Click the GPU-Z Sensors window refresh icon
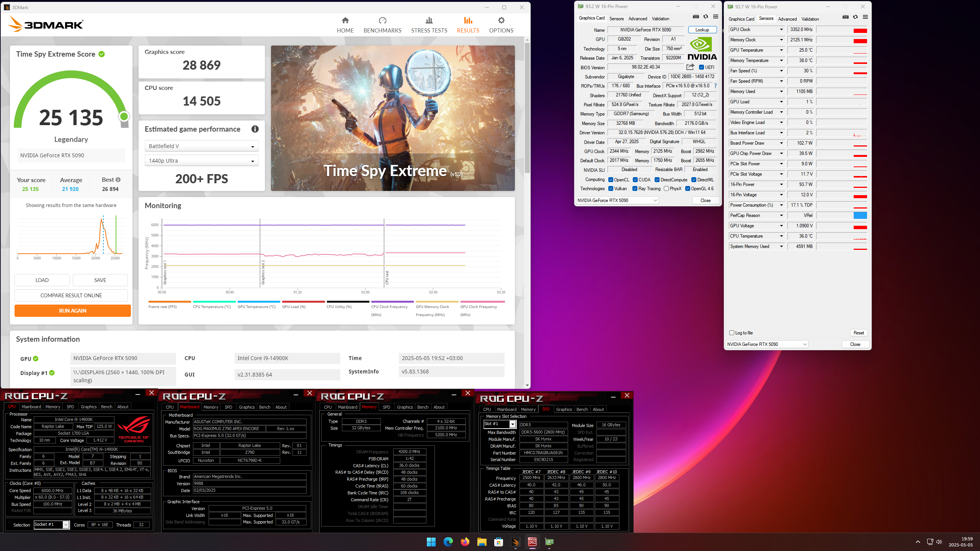This screenshot has width=980, height=551. coord(855,17)
